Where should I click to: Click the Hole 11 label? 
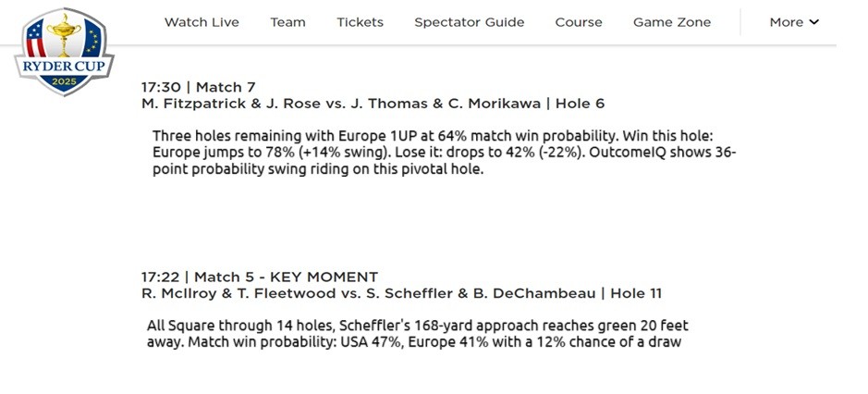pos(634,293)
